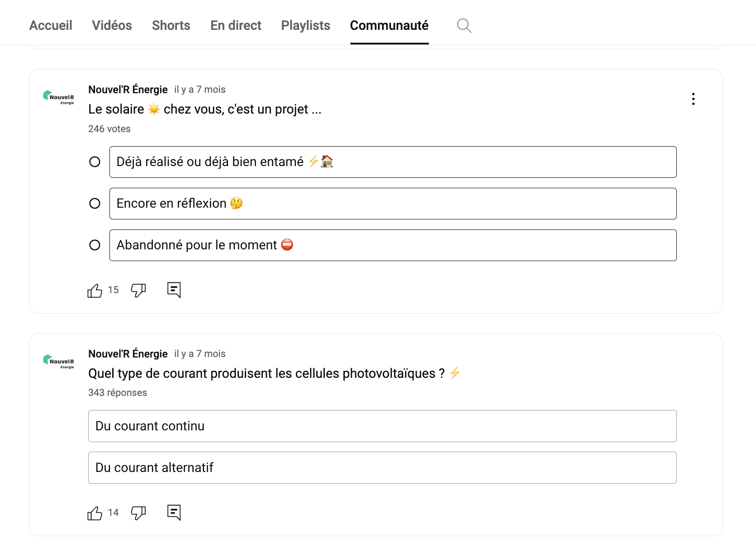Like the photovoltaic quiz post
Viewport: 756px width, 543px height.
(95, 513)
